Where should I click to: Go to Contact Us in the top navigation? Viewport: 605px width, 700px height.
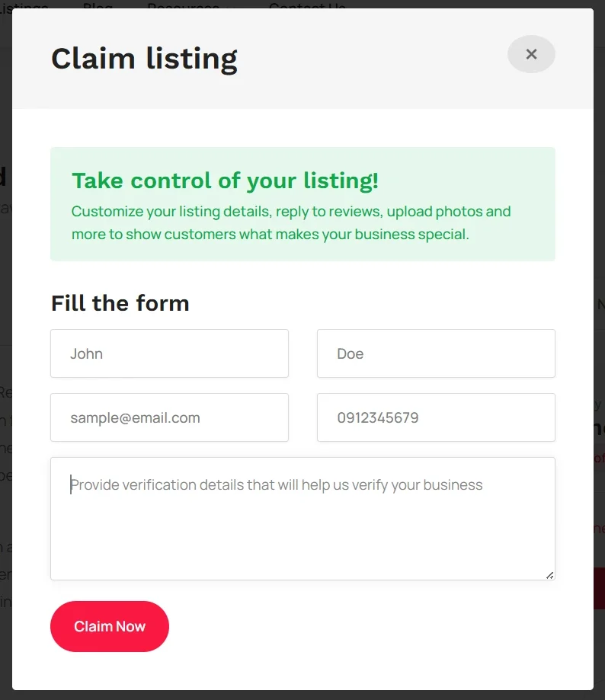[307, 5]
